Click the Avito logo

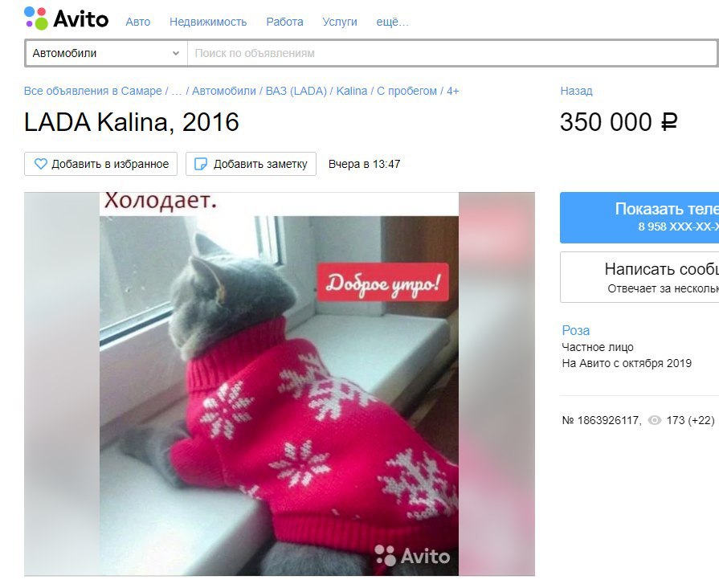pos(67,18)
